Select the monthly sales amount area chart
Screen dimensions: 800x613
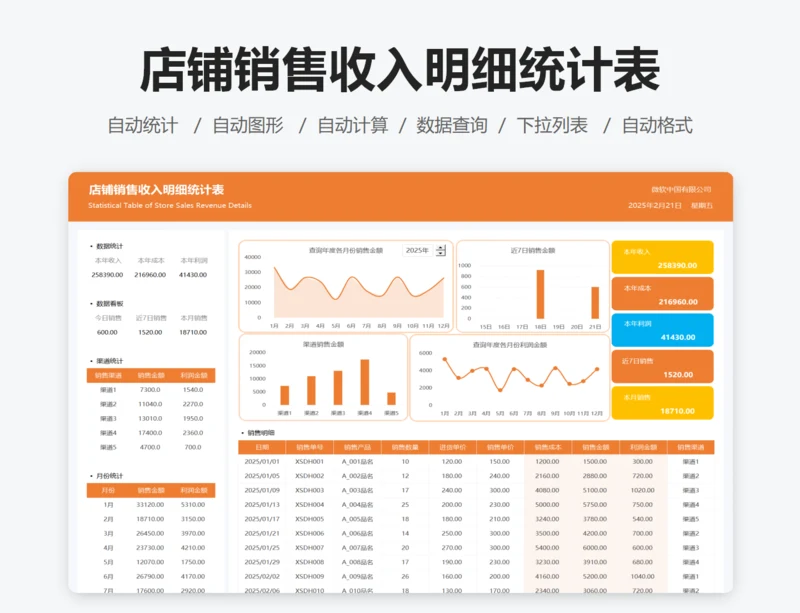point(345,286)
